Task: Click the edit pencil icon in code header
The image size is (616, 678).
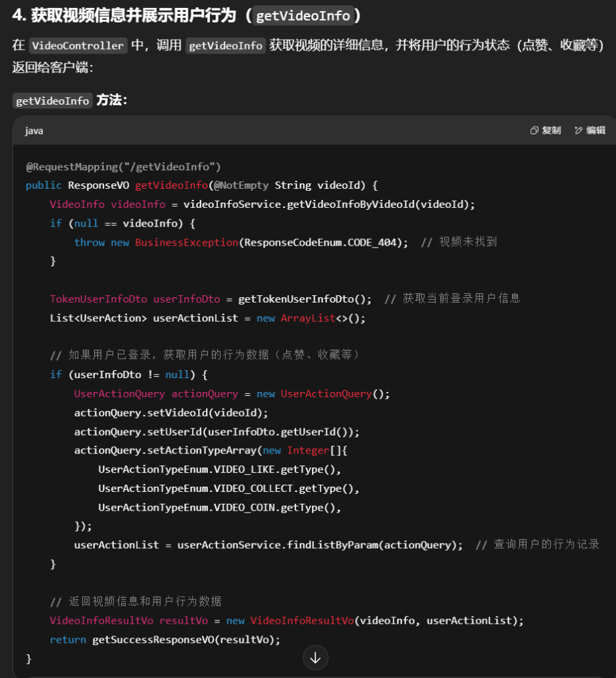Action: tap(578, 130)
